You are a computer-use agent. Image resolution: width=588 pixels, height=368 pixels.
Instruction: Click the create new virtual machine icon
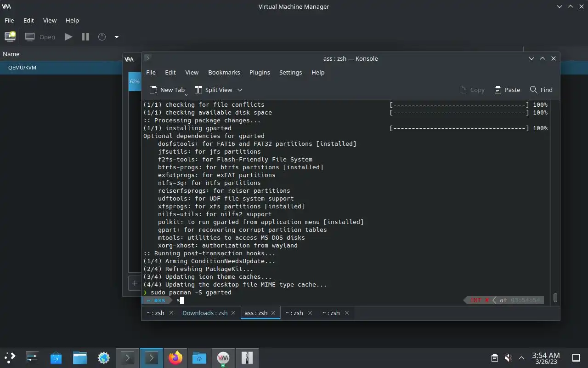pyautogui.click(x=10, y=37)
